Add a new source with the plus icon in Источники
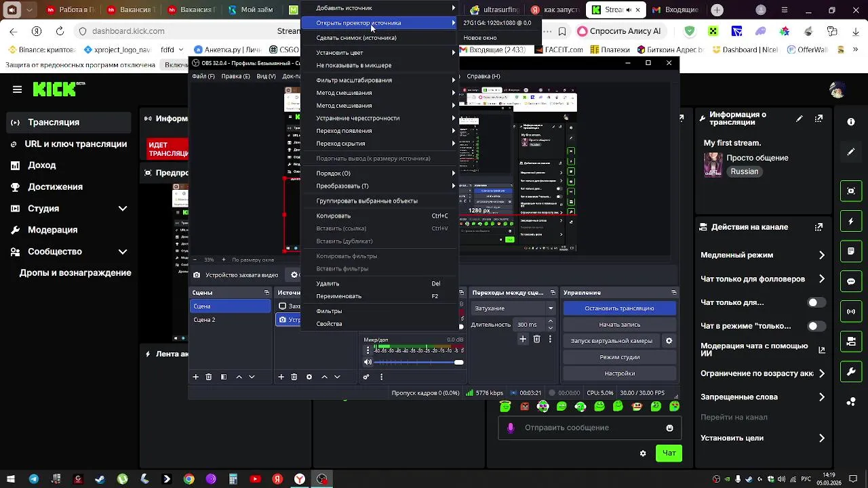The width and height of the screenshot is (868, 488). [x=281, y=377]
